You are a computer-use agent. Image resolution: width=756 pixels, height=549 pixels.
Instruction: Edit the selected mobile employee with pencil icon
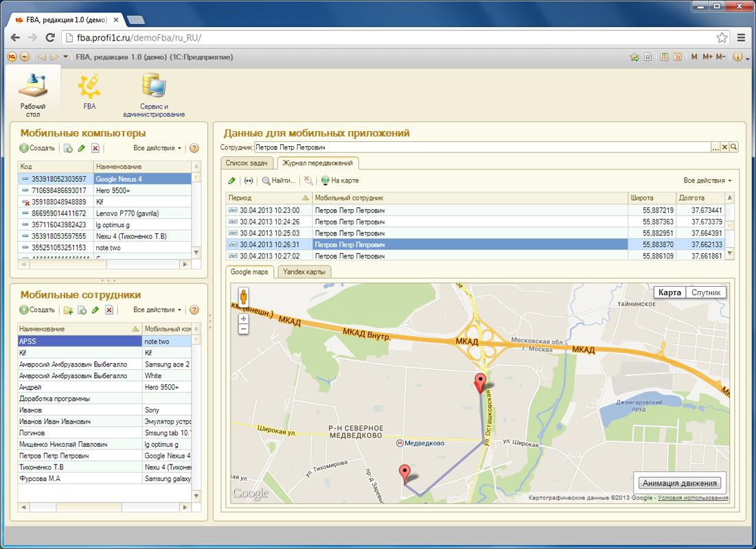click(95, 310)
